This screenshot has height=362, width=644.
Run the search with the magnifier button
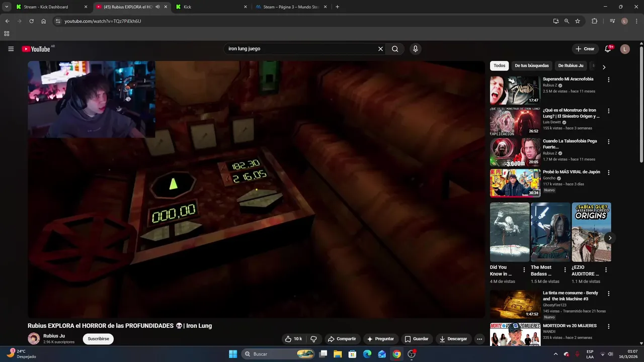395,49
